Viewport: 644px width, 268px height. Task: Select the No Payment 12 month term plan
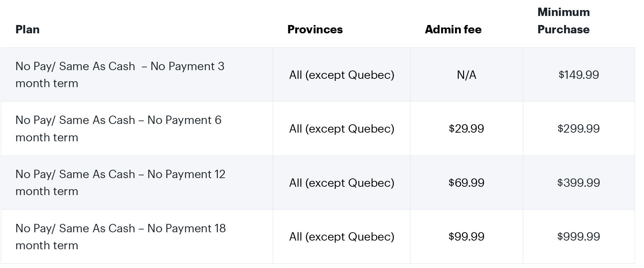tap(120, 183)
